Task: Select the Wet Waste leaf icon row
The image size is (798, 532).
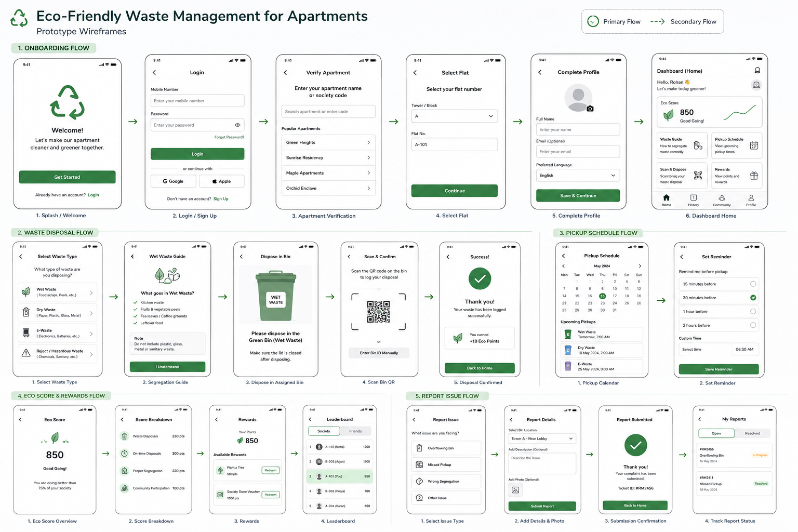Action: tap(58, 292)
